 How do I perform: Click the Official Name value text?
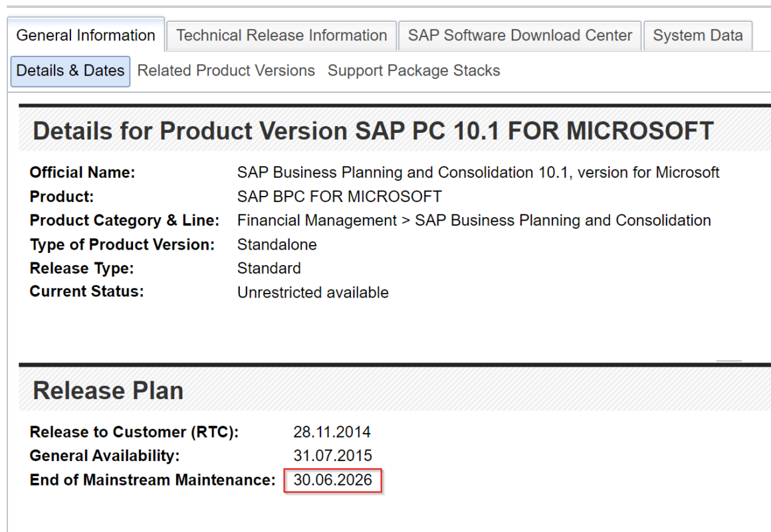tap(478, 173)
